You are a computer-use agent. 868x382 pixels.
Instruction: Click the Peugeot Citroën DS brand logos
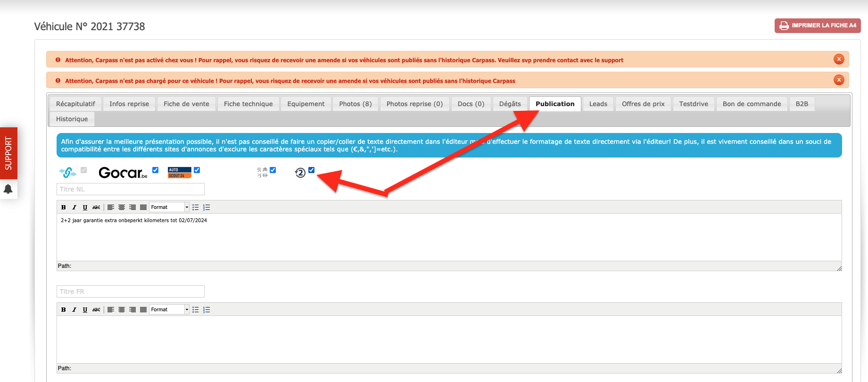[x=262, y=172]
